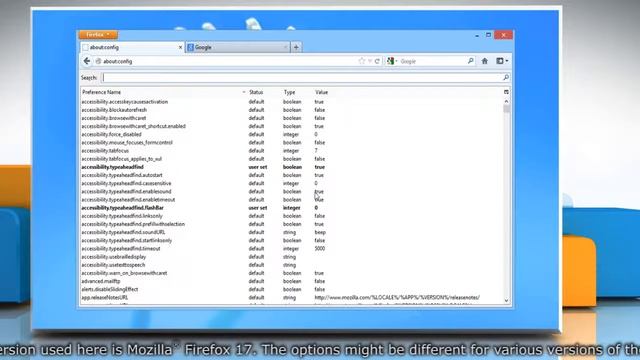Maximize the Firefox window

point(488,35)
